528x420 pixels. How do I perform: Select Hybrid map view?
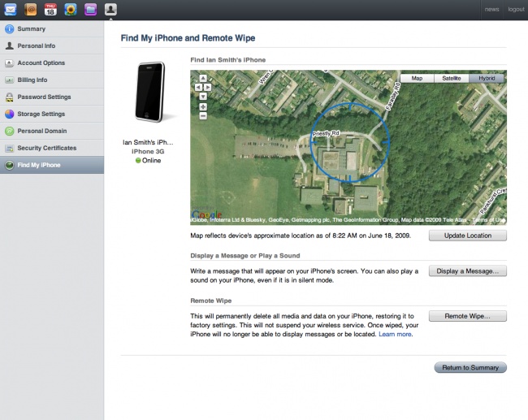(486, 79)
